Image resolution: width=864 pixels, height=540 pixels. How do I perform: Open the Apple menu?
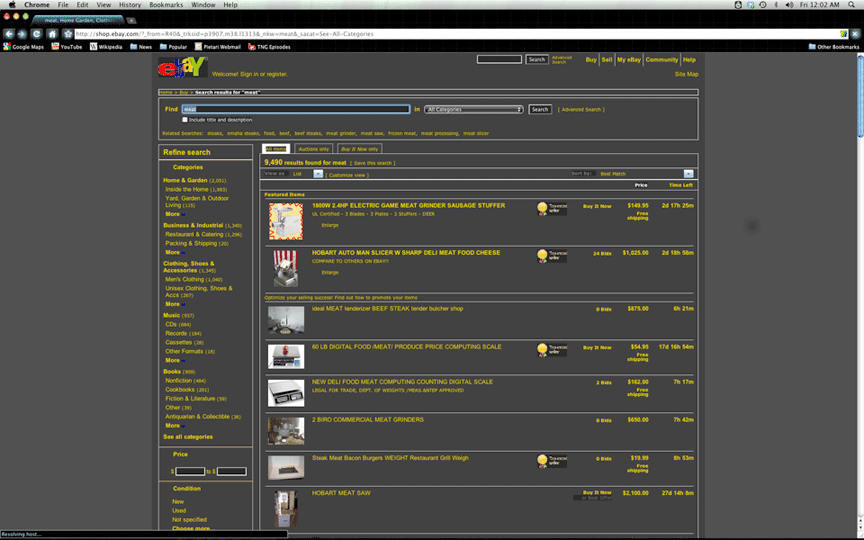pyautogui.click(x=12, y=4)
